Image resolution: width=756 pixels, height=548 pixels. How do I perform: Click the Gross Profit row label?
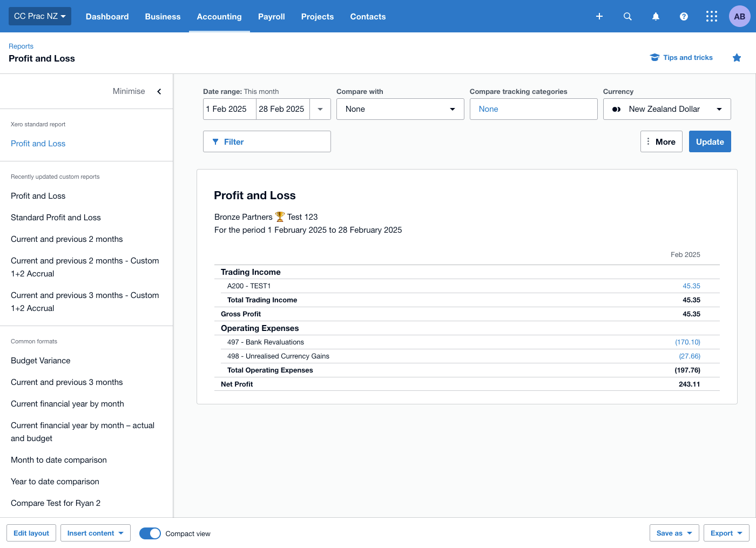(x=241, y=314)
